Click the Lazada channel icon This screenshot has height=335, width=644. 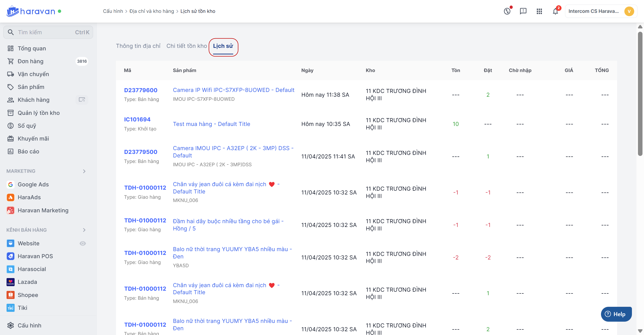pos(11,282)
